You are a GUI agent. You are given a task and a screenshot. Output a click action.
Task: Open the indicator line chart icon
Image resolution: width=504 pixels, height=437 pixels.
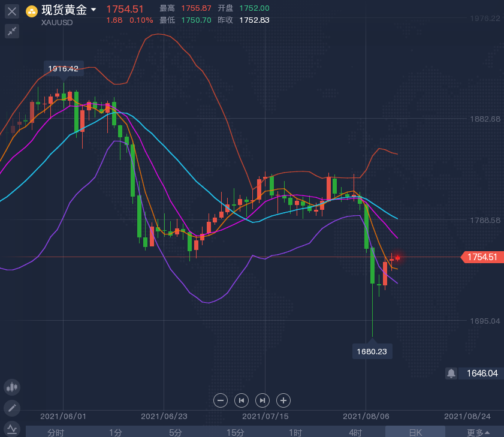click(12, 429)
